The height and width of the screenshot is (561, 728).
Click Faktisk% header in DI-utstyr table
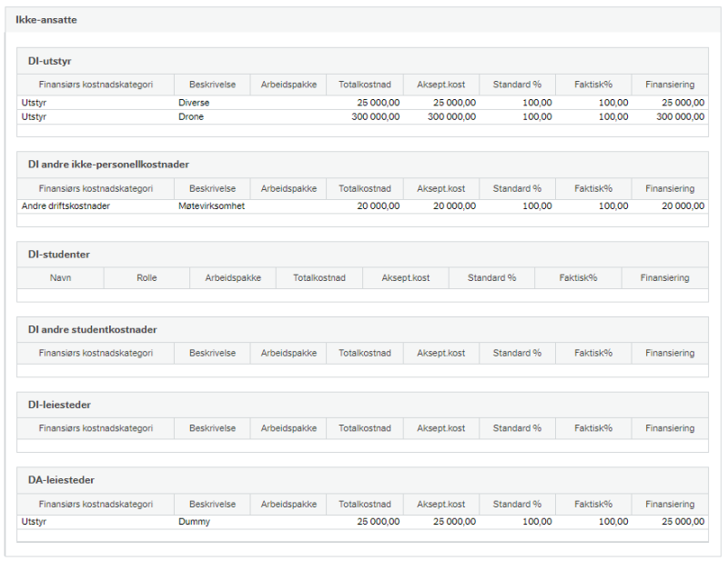pyautogui.click(x=593, y=85)
